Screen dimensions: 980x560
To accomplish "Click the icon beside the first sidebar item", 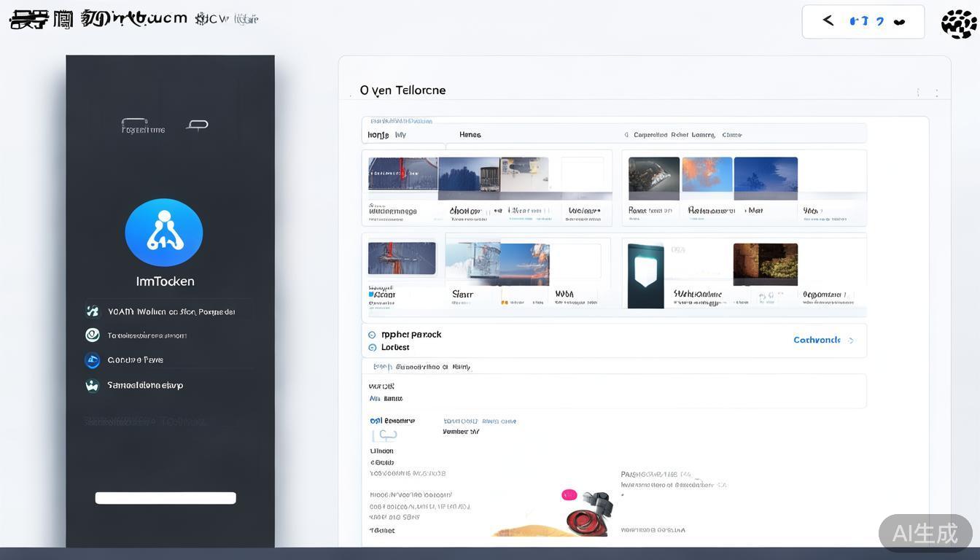I will coord(93,311).
